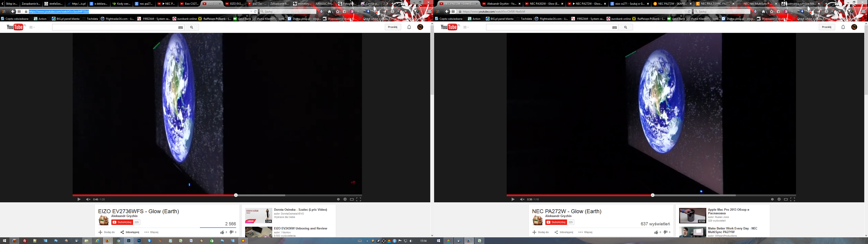Click Watch Later clock icon on NEC video

click(772, 199)
